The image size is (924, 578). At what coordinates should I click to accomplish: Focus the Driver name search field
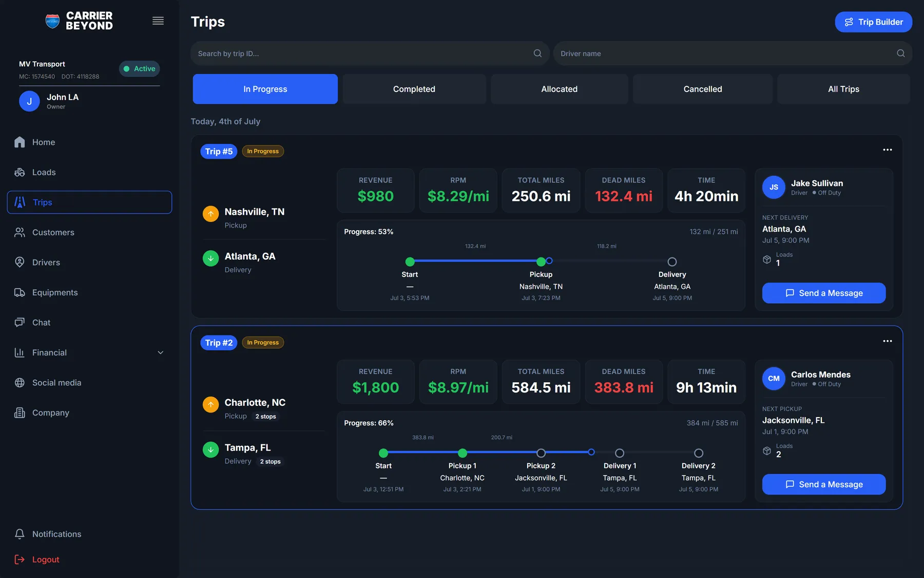(x=733, y=53)
